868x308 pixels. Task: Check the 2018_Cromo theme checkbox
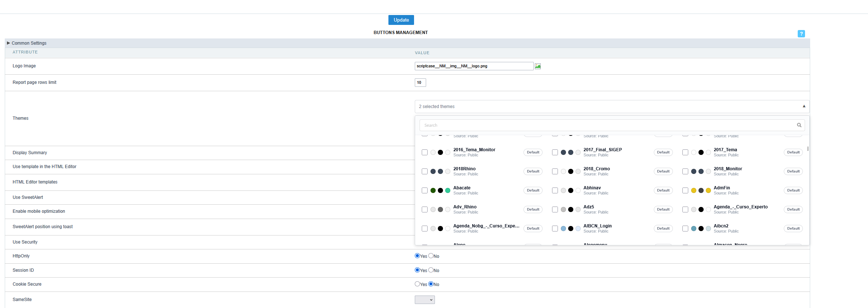[x=555, y=171]
